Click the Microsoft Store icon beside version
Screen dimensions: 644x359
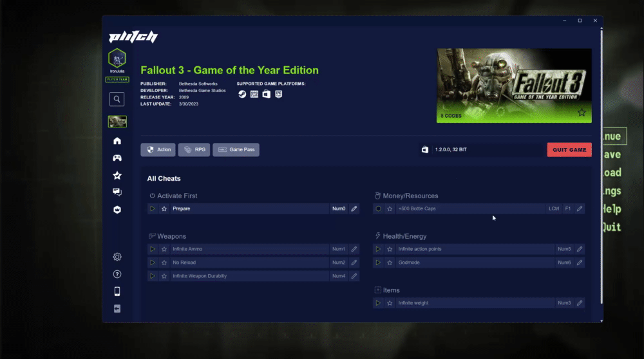[425, 150]
